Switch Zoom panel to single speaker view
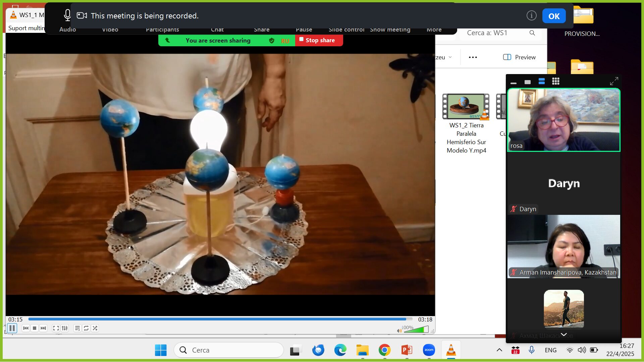 coord(528,82)
